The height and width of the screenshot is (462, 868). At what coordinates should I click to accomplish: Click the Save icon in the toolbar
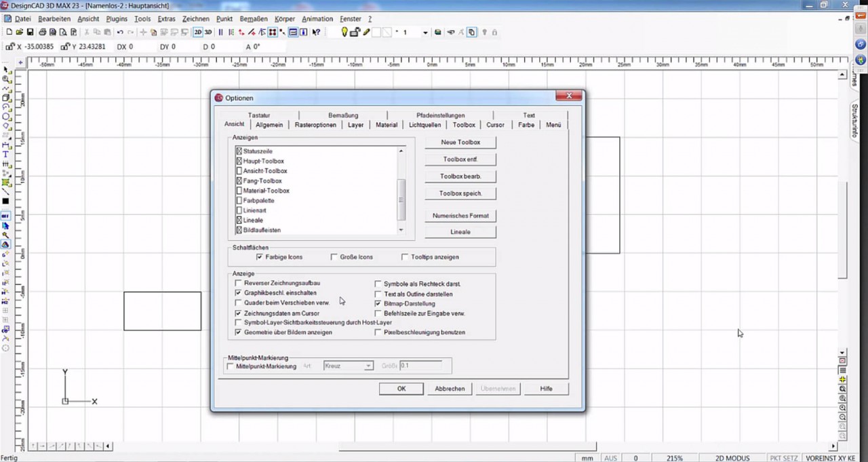(x=30, y=32)
